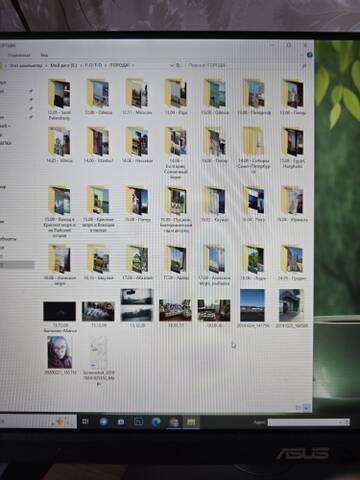Click the File Explorer taskbar icon

click(x=191, y=422)
